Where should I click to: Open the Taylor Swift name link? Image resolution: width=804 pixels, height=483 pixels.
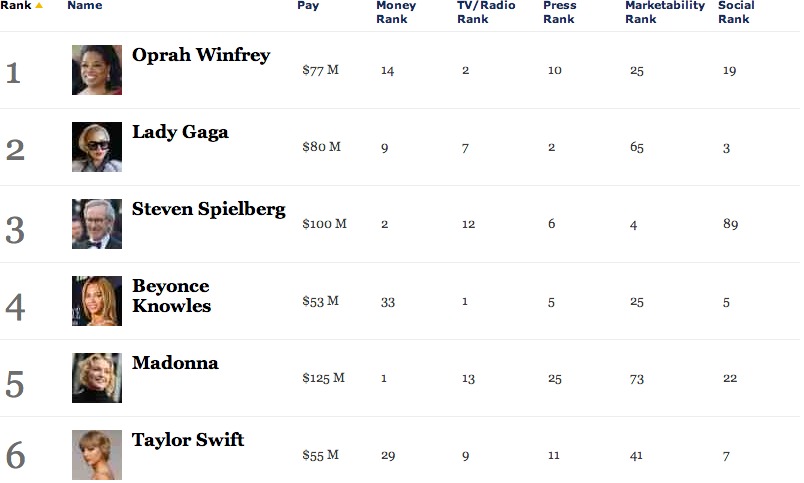tap(188, 440)
